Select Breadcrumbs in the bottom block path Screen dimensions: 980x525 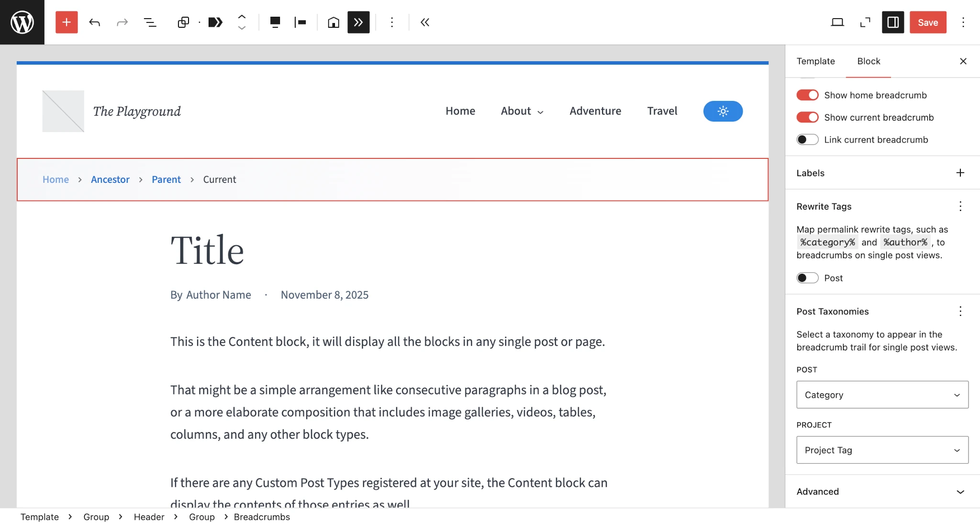pyautogui.click(x=261, y=516)
